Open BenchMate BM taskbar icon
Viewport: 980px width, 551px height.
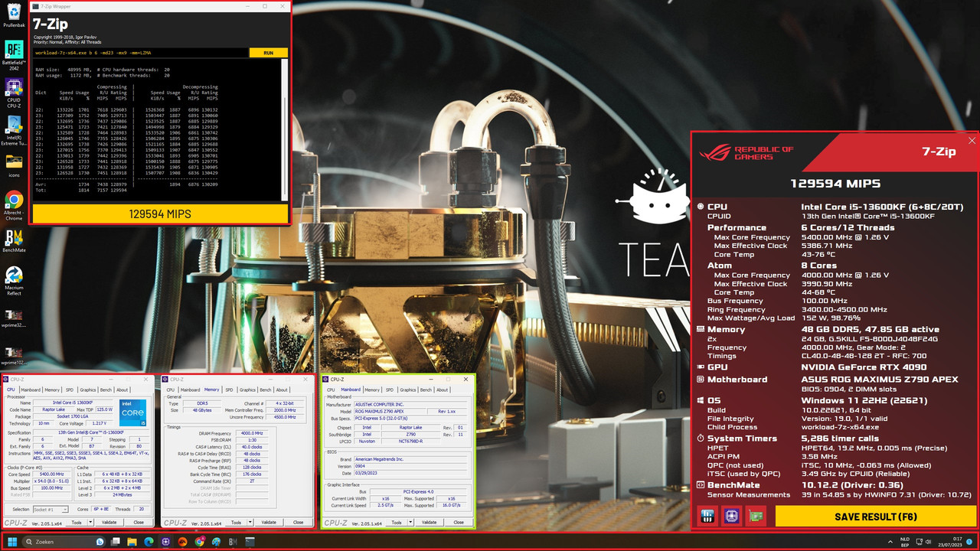pos(234,542)
